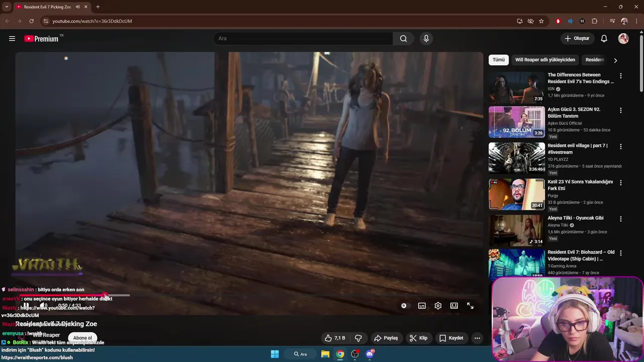The height and width of the screenshot is (362, 644).
Task: Open the tab search dropdown arrow
Action: [x=7, y=7]
